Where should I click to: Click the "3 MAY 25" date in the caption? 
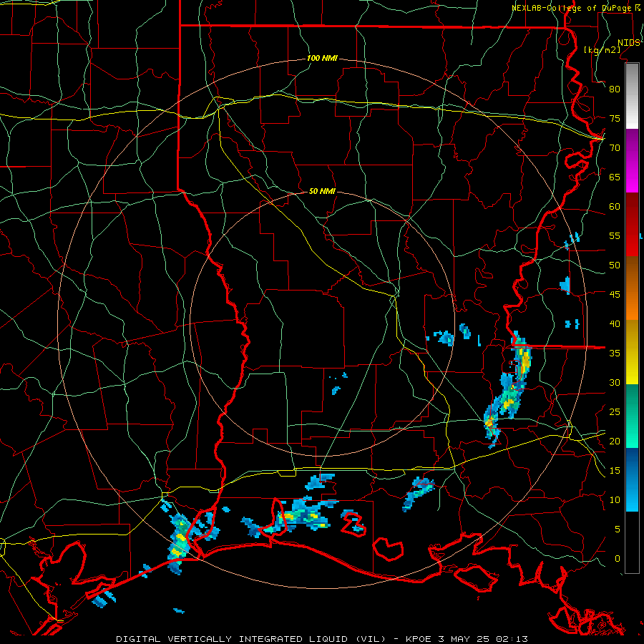(464, 639)
